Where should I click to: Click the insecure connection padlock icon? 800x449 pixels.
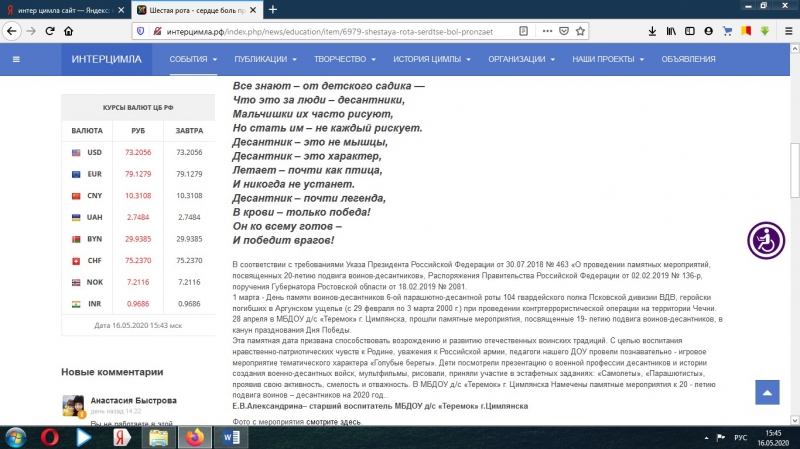pyautogui.click(x=157, y=31)
